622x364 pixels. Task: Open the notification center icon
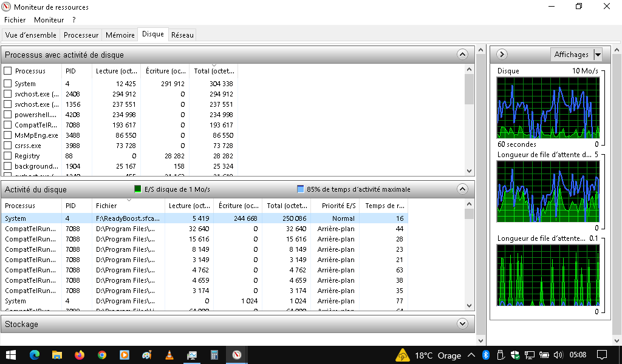[x=602, y=355]
